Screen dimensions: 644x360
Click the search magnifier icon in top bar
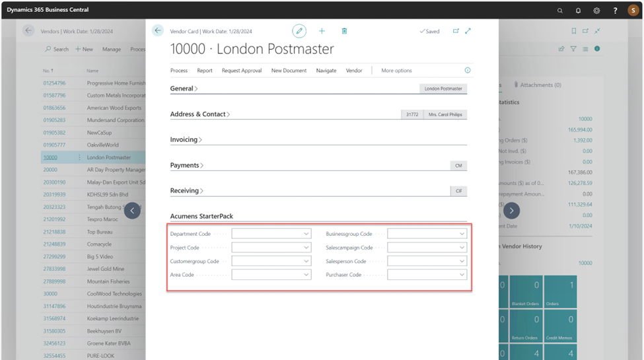tap(559, 11)
